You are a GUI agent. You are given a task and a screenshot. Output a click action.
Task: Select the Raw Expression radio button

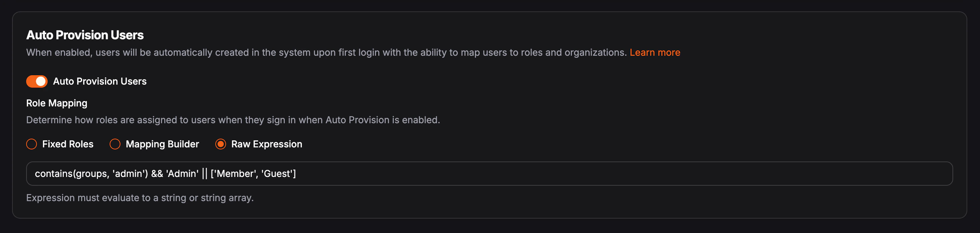tap(221, 144)
